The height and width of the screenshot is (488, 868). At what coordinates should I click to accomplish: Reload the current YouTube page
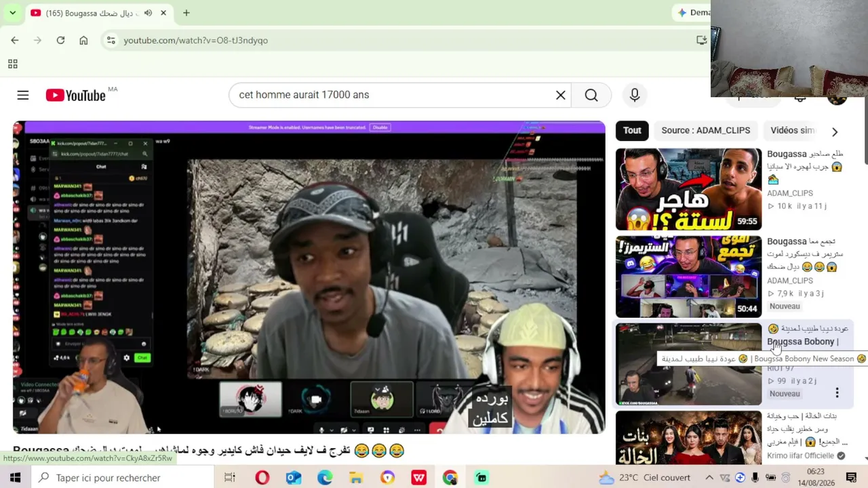pyautogui.click(x=60, y=41)
